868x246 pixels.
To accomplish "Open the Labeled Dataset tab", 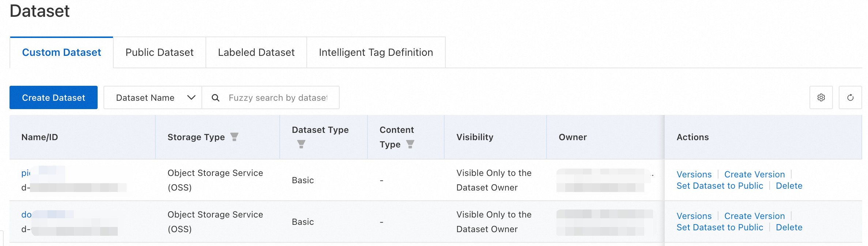I will [x=256, y=53].
